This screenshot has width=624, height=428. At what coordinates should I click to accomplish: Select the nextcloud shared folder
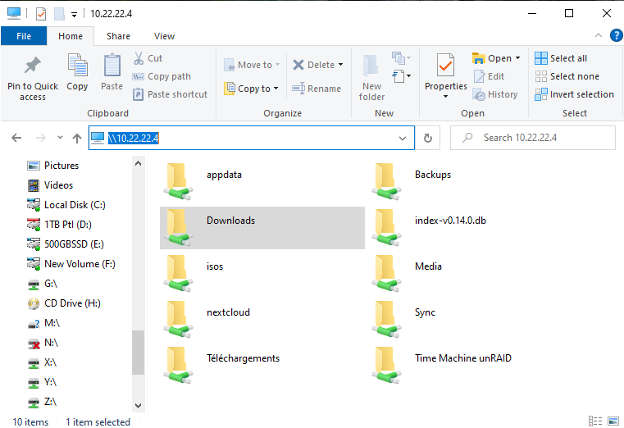pyautogui.click(x=262, y=319)
